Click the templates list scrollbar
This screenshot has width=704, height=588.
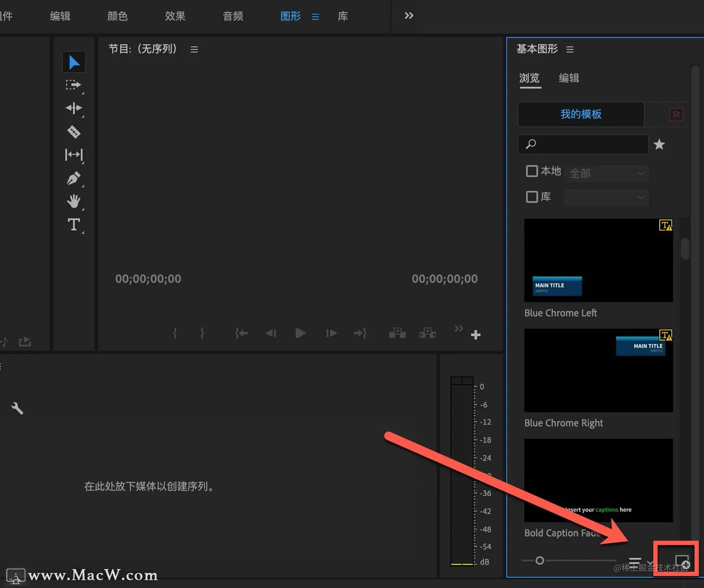point(685,249)
